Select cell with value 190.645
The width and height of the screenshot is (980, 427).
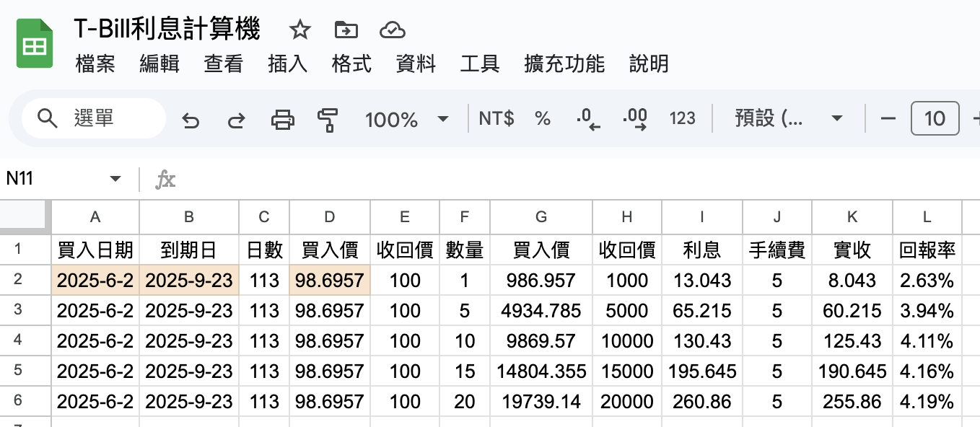coord(852,371)
